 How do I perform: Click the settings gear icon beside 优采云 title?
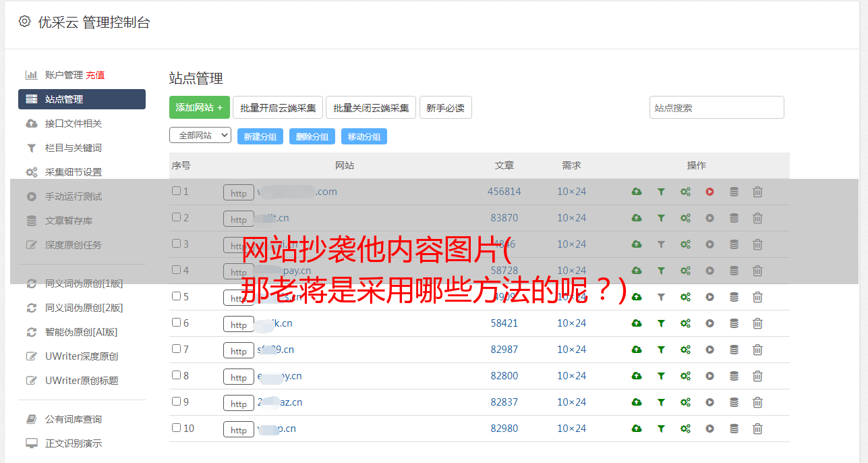click(24, 22)
